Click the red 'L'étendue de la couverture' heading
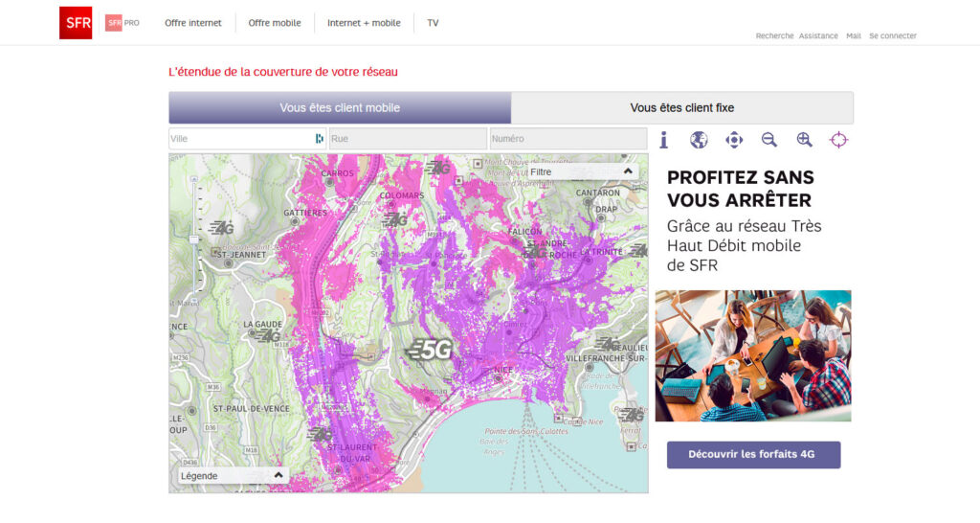Image resolution: width=980 pixels, height=523 pixels. pyautogui.click(x=283, y=72)
